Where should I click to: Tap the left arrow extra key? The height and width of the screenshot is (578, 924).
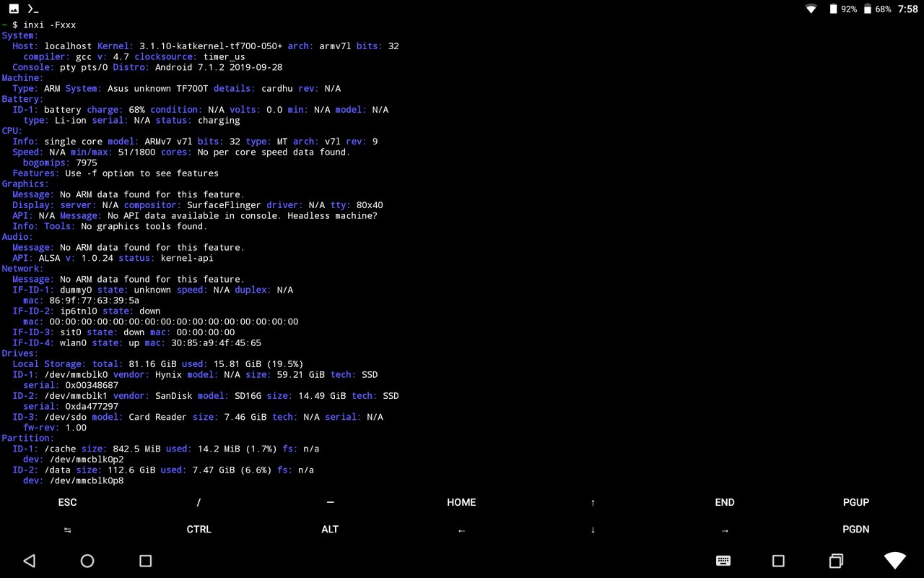(461, 530)
